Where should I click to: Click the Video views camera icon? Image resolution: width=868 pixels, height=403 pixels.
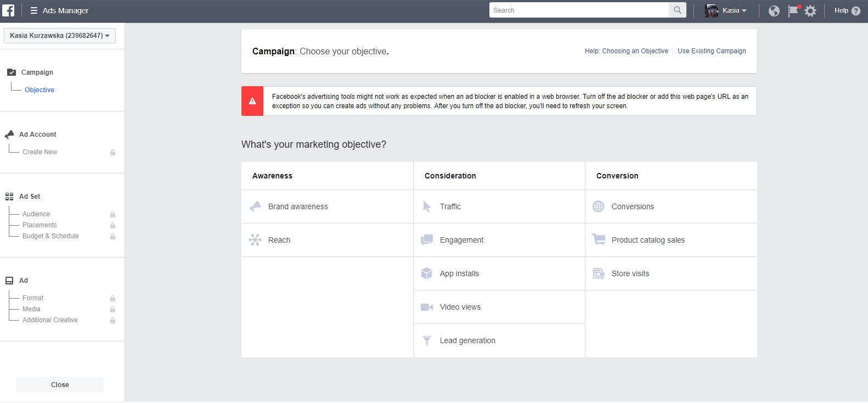(x=427, y=307)
